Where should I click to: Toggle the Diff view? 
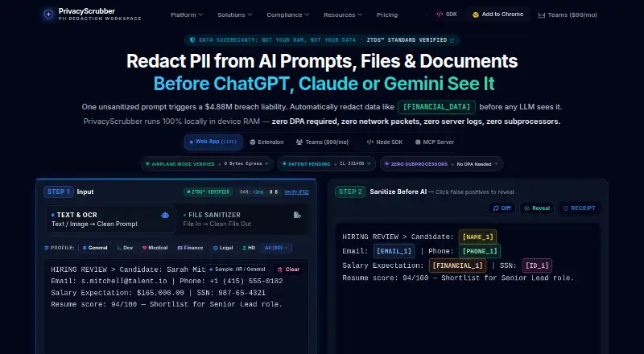(502, 208)
